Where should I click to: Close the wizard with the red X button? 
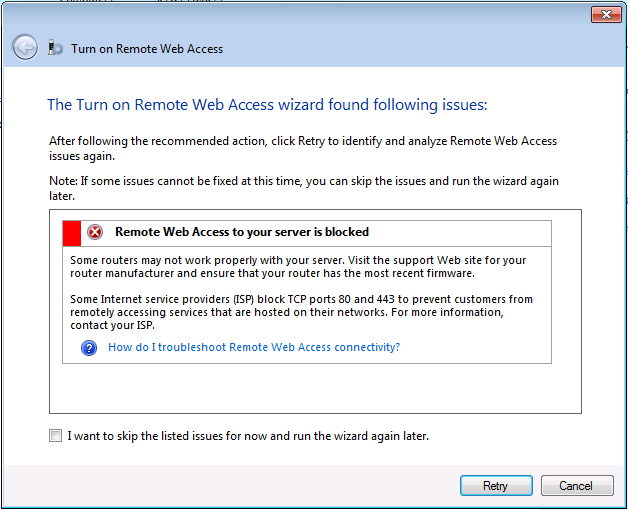(x=603, y=14)
